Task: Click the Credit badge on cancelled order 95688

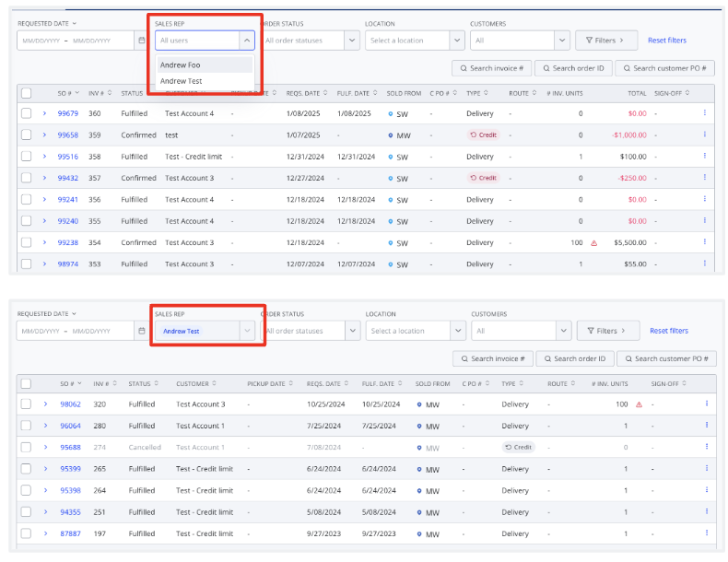Action: click(518, 447)
